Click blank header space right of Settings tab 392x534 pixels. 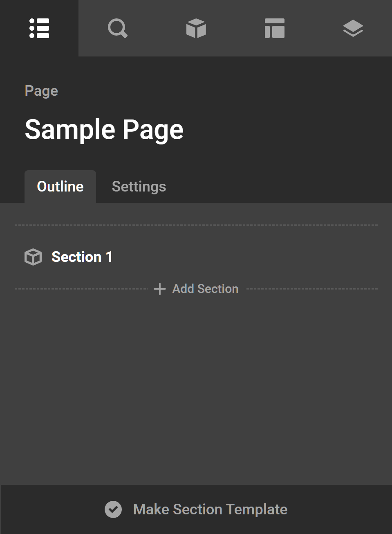click(278, 187)
